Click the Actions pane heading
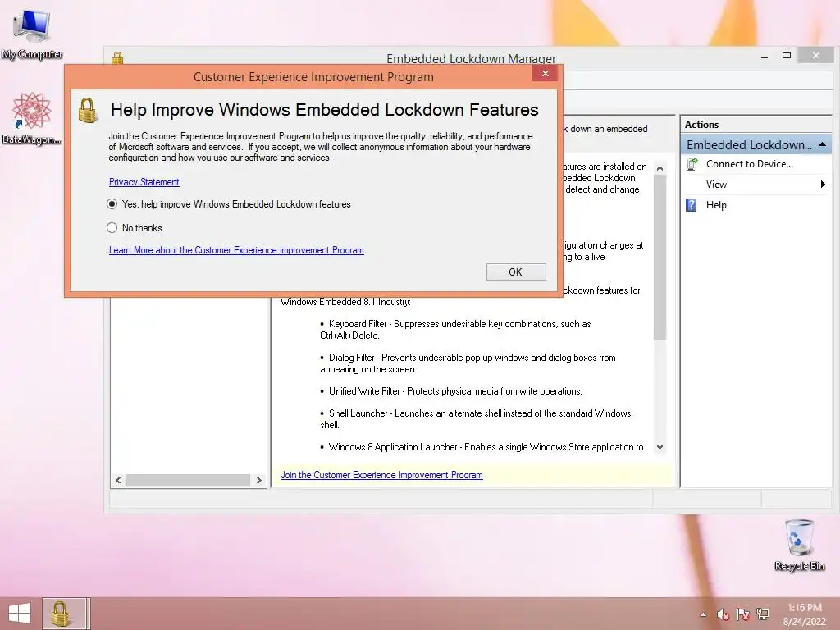Screen dimensions: 840x630 [x=702, y=125]
